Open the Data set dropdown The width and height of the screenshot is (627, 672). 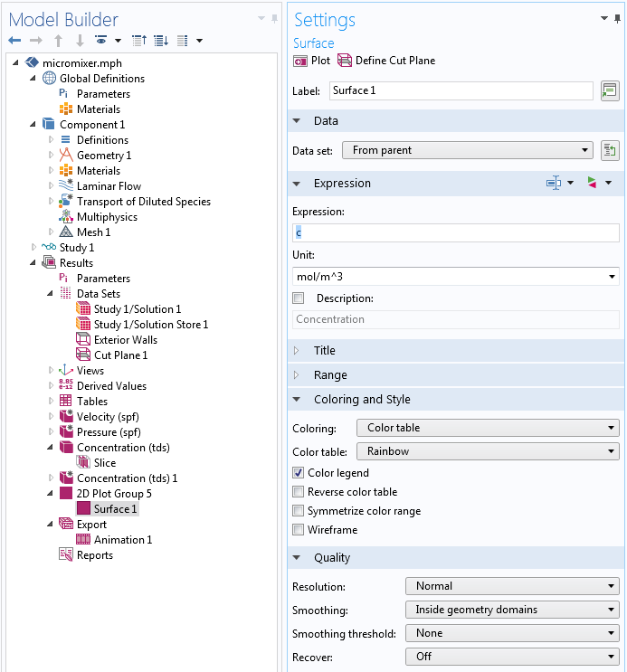coord(468,150)
